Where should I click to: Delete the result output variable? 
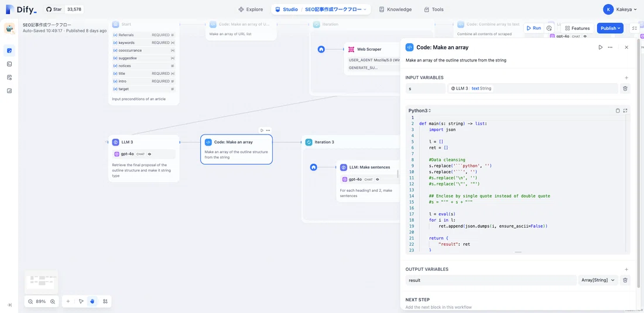tap(625, 280)
